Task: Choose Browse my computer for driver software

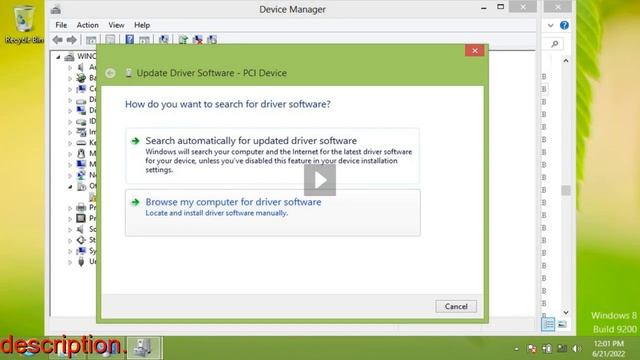Action: 273,212
